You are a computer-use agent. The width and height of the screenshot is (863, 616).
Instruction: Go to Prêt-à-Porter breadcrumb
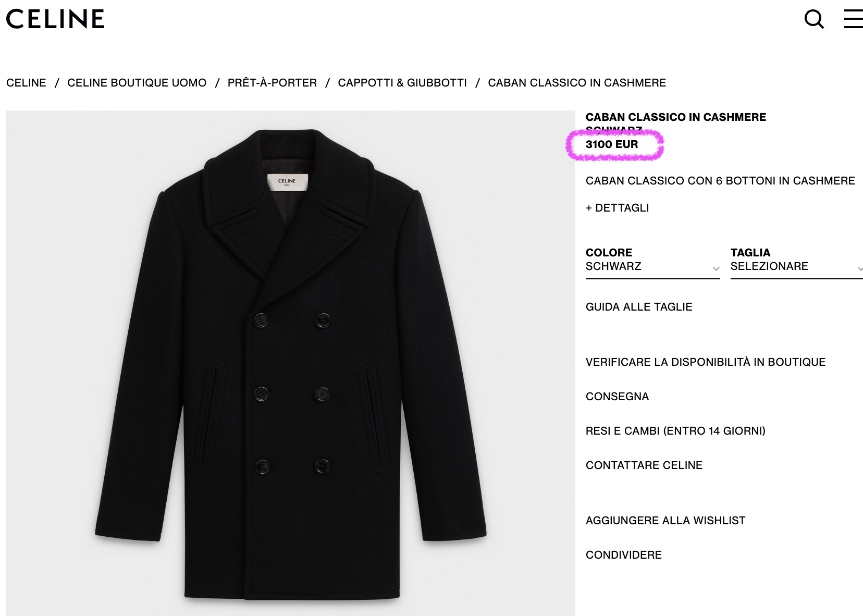point(272,83)
